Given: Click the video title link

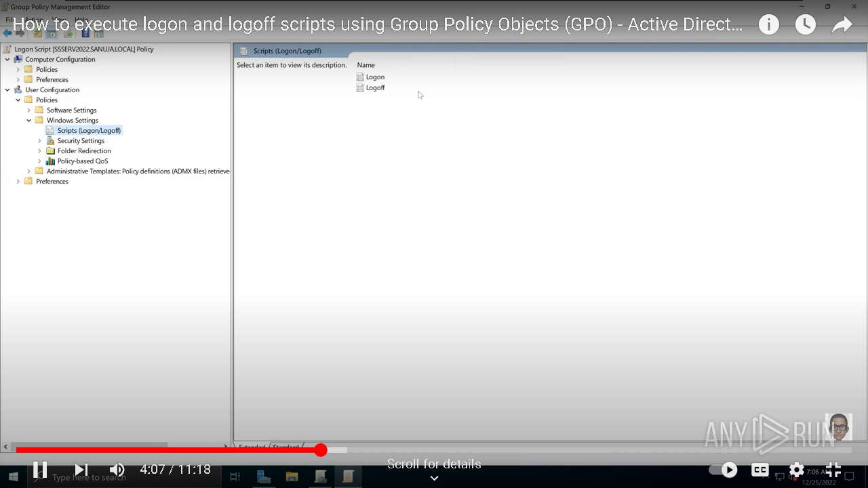Looking at the screenshot, I should 378,25.
